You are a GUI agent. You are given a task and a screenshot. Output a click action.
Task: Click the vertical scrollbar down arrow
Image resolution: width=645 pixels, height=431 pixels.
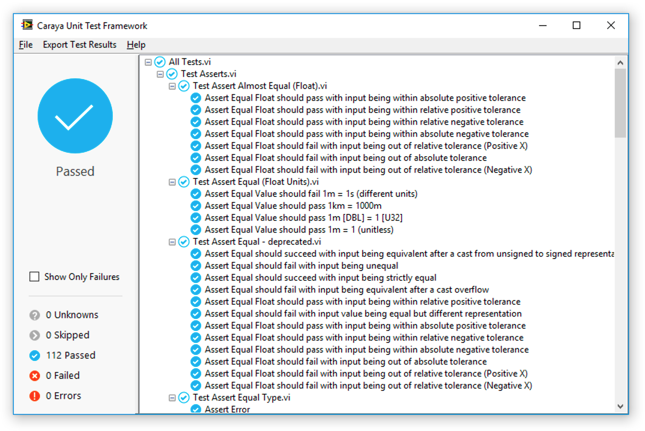coord(620,406)
